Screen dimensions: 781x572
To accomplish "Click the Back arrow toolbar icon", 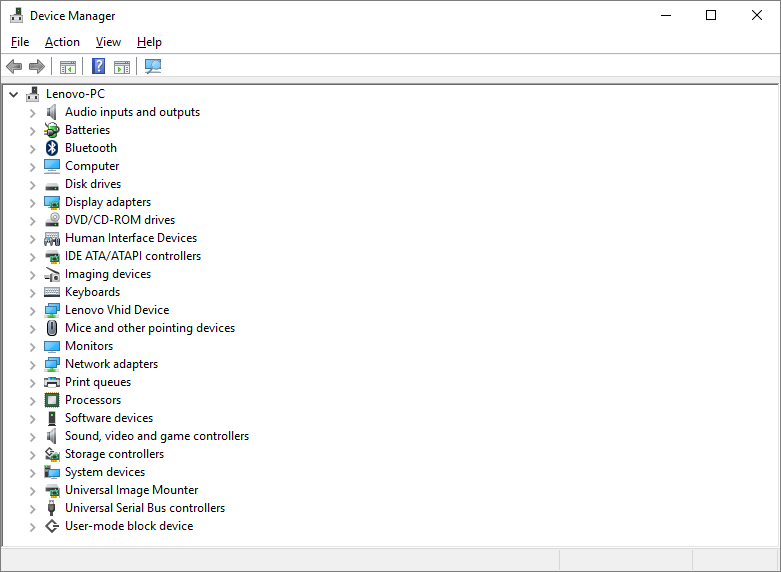I will point(14,66).
